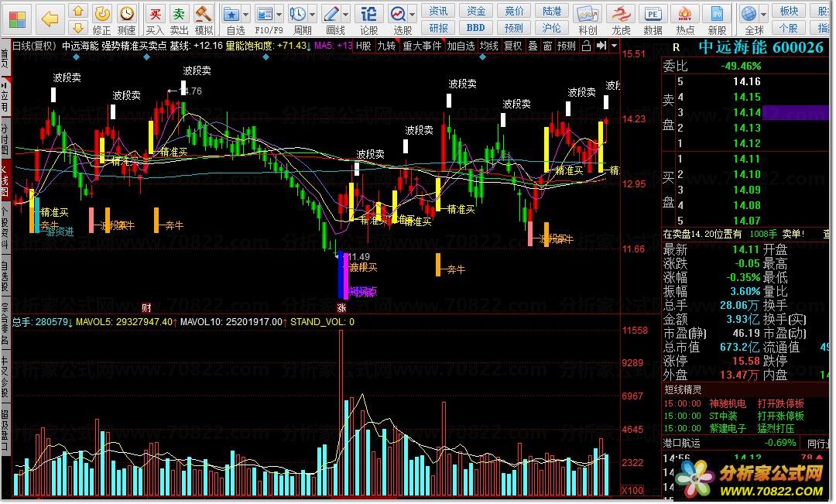Click the 研报 button
This screenshot has height=504, width=836.
(x=438, y=28)
